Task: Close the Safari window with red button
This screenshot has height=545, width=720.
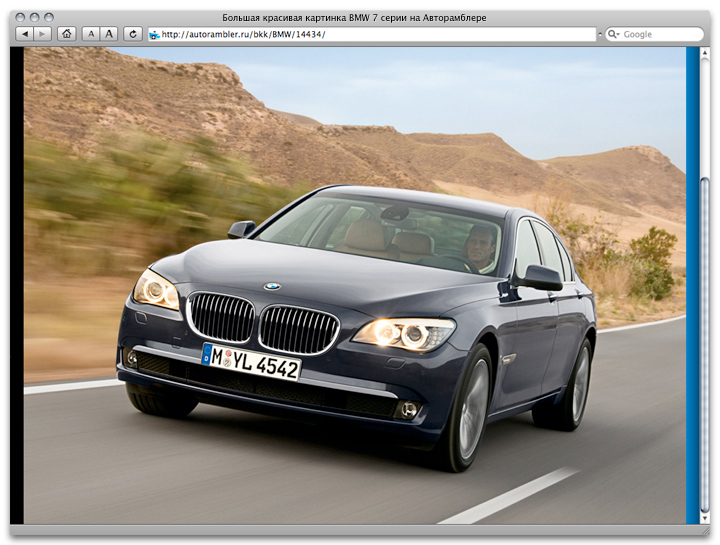Action: [x=21, y=18]
